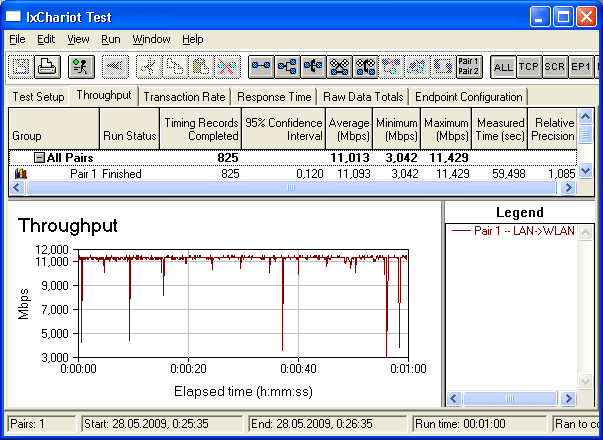This screenshot has width=603, height=440.
Task: Click the Measured Time (sec) column header
Action: tap(500, 129)
